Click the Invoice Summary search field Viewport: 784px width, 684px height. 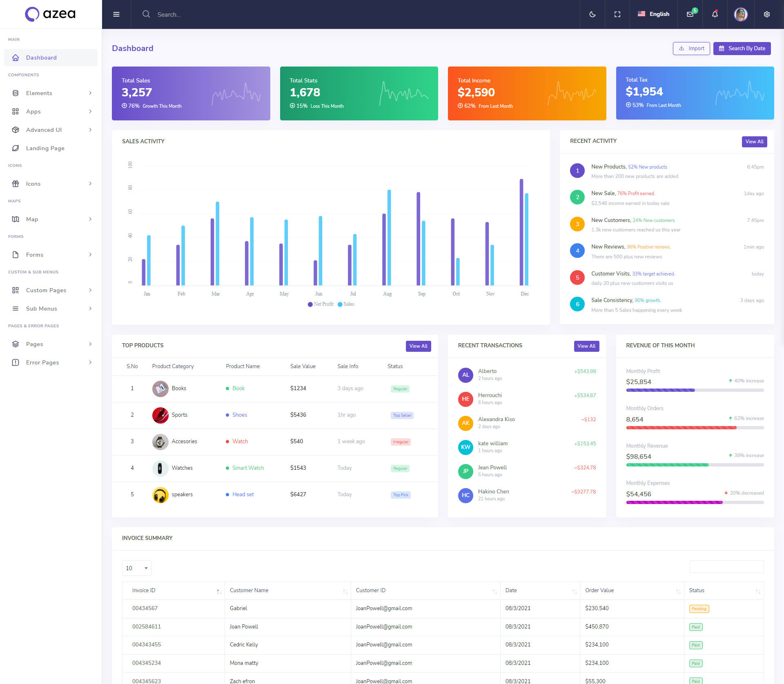pyautogui.click(x=726, y=566)
